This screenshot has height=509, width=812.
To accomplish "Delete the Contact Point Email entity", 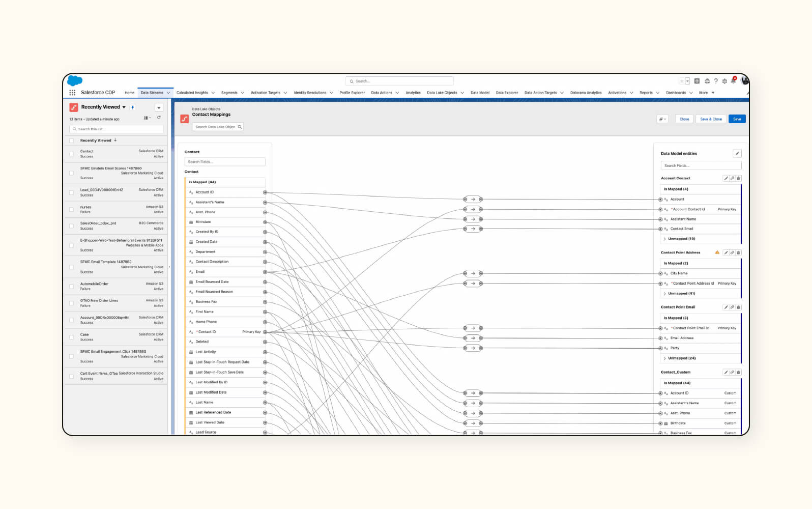I will [x=739, y=307].
